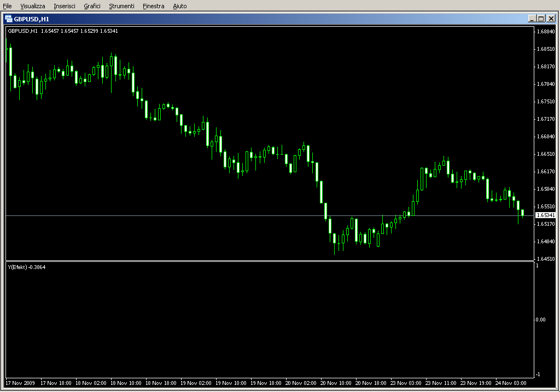Click the 23 Nov 03:00 time label

(406, 383)
